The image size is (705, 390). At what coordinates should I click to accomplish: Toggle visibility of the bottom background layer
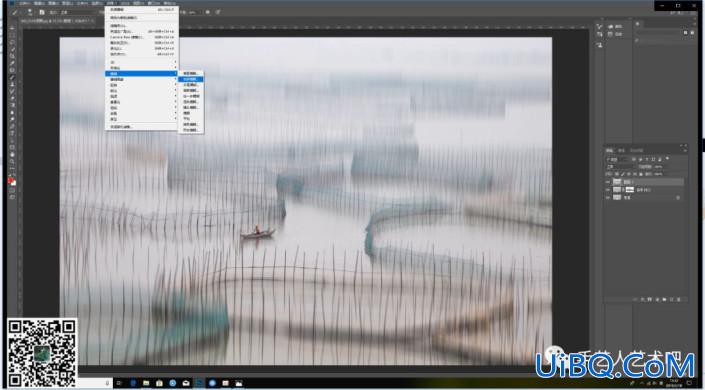[x=608, y=197]
